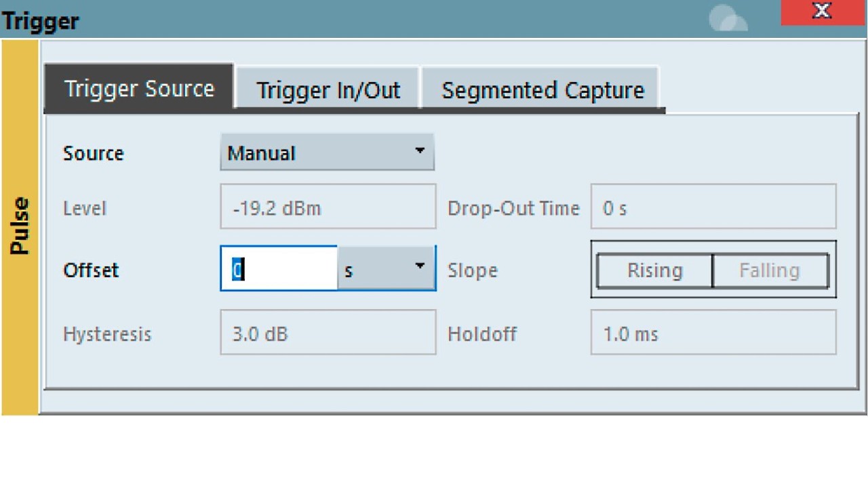The image size is (868, 488).
Task: Click the arrow beside the s unit
Action: (420, 266)
